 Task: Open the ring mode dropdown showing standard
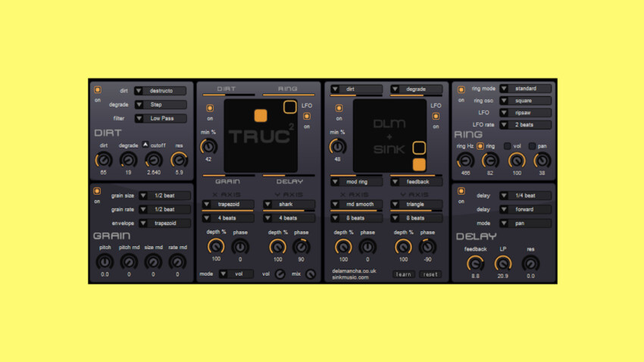tap(525, 89)
